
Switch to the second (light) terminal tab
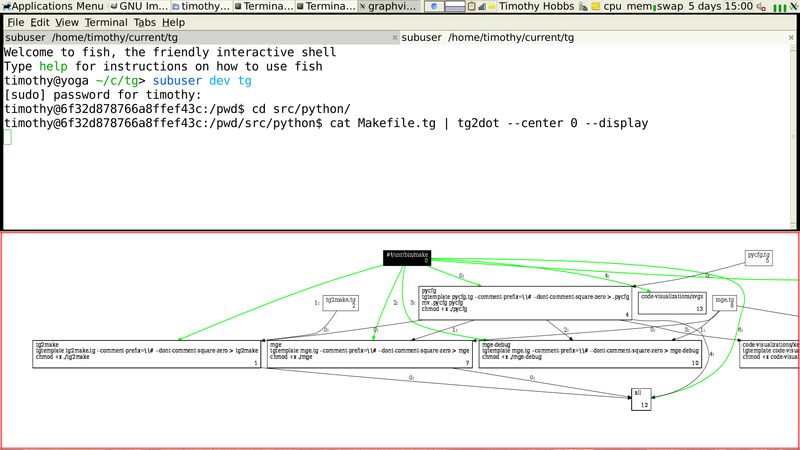coord(597,37)
